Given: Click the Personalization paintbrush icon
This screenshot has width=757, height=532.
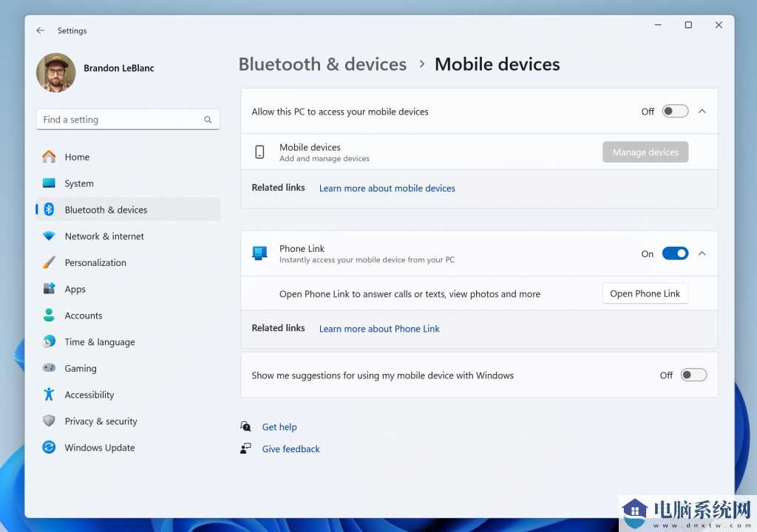Looking at the screenshot, I should pos(49,262).
